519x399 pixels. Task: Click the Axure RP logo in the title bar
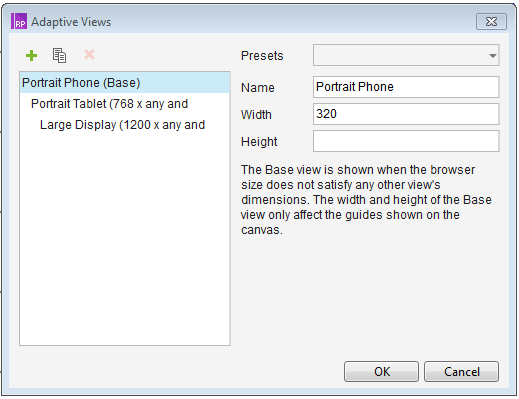[x=19, y=21]
